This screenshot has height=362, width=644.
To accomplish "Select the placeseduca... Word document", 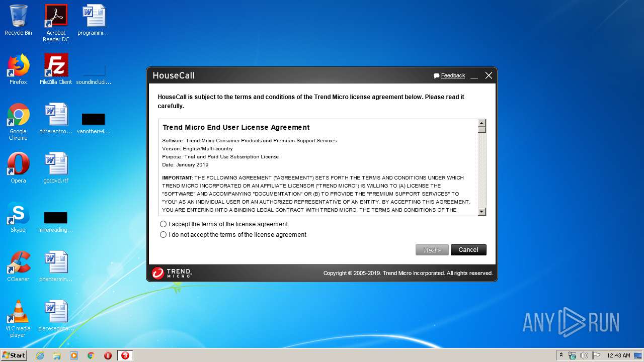I will pyautogui.click(x=56, y=316).
